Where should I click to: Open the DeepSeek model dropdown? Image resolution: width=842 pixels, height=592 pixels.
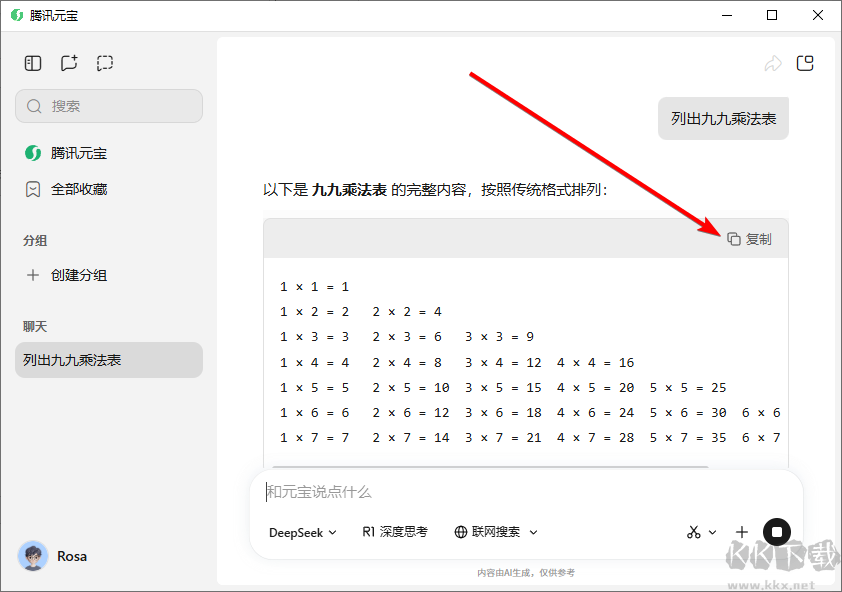(x=301, y=532)
